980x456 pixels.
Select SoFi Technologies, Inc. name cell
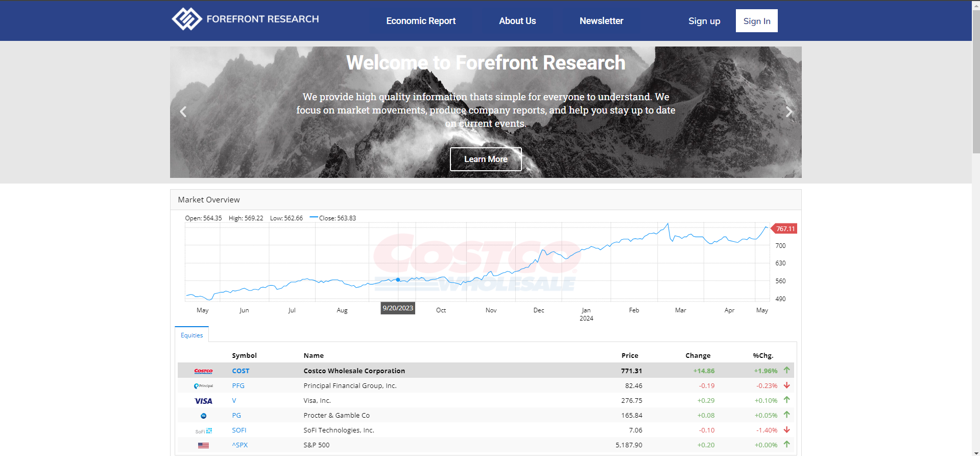(339, 430)
